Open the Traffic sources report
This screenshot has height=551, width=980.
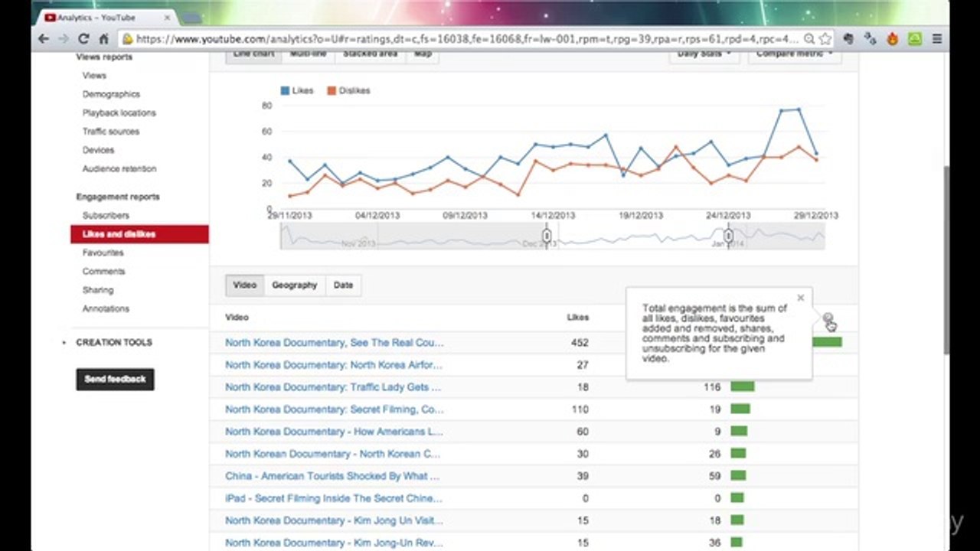pyautogui.click(x=111, y=132)
